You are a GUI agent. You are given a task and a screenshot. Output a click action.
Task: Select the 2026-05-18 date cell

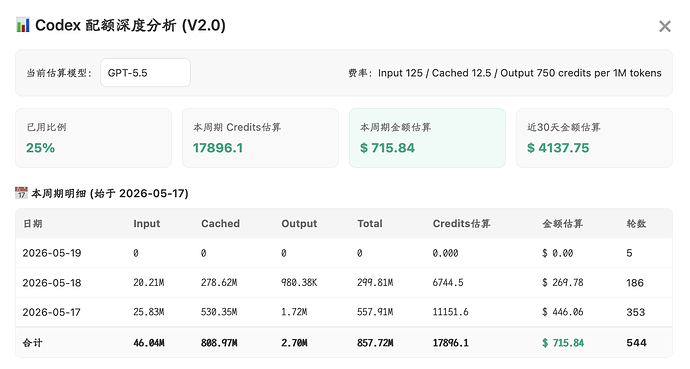coord(52,282)
